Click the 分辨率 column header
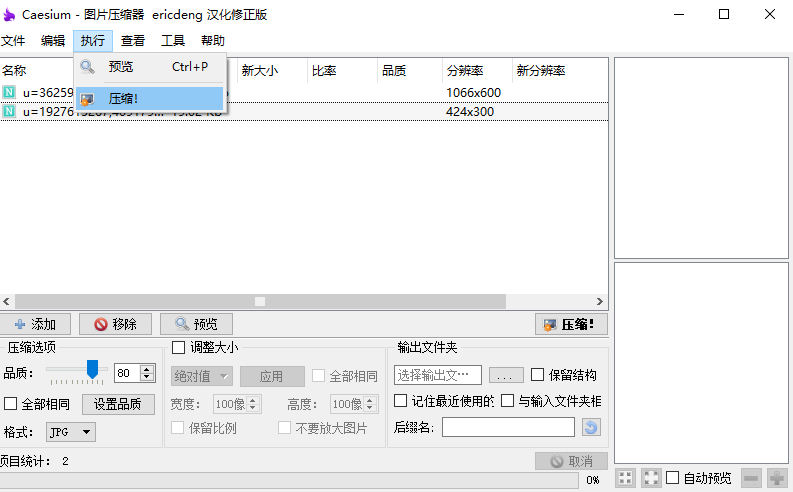This screenshot has width=793, height=492. point(477,70)
